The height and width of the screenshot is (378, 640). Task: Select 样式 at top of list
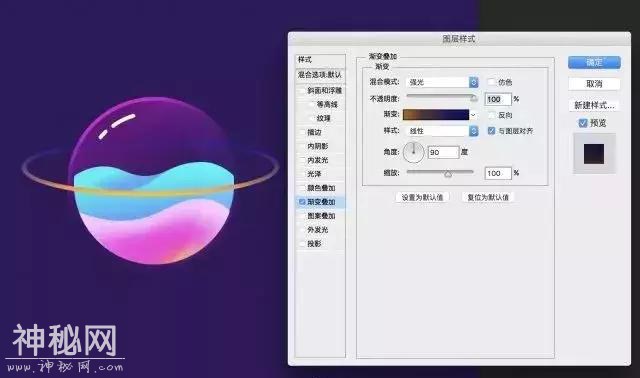320,60
